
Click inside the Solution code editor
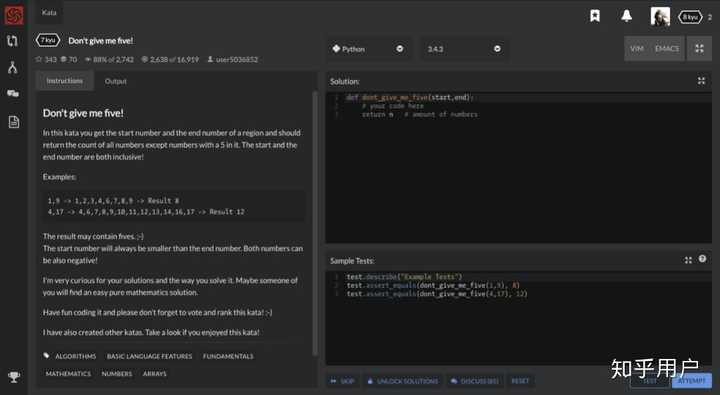tap(519, 168)
